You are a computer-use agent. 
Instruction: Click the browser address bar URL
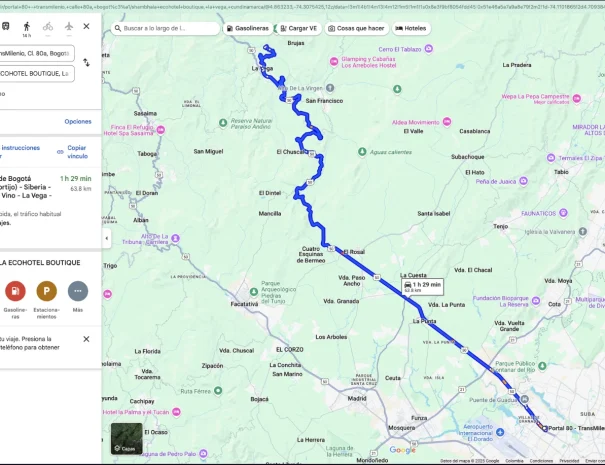(302, 6)
